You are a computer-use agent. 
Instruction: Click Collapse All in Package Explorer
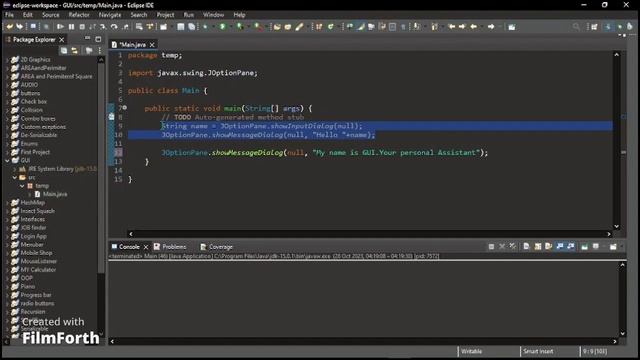click(64, 51)
